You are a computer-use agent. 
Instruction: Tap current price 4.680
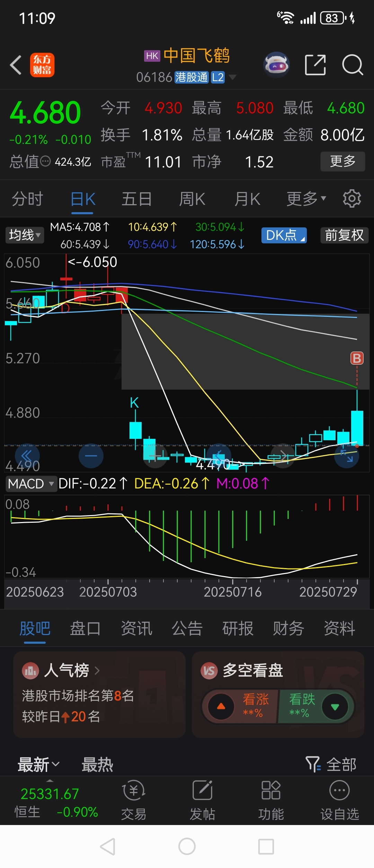[45, 113]
